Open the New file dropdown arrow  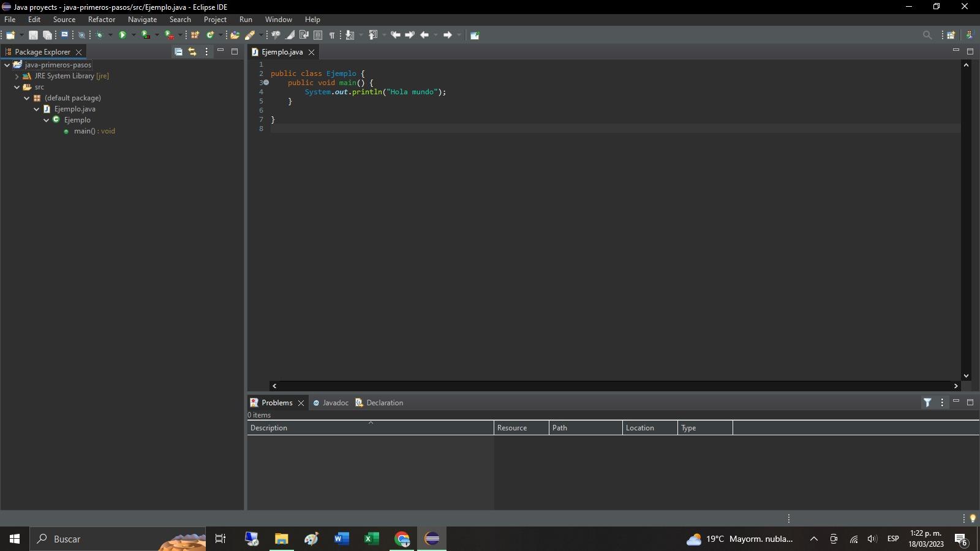point(21,35)
